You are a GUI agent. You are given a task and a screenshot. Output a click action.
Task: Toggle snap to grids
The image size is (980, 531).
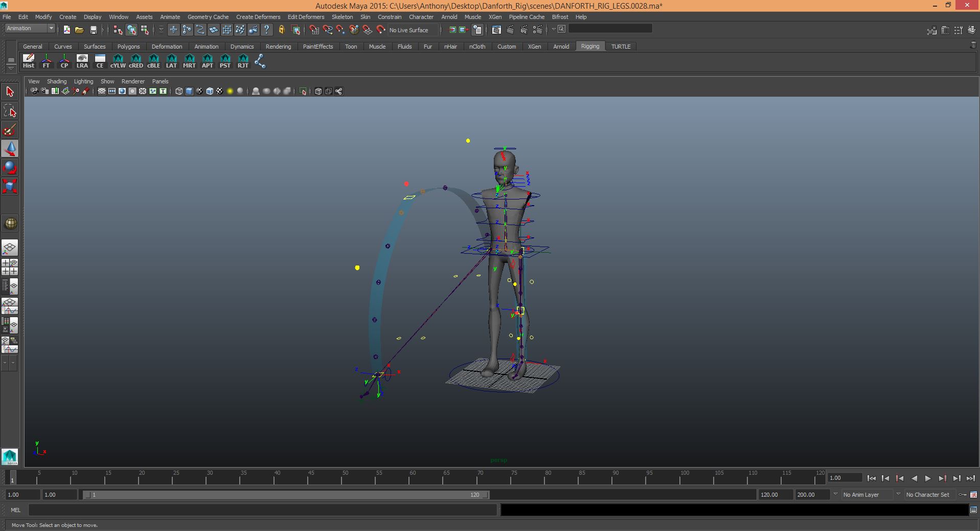314,30
